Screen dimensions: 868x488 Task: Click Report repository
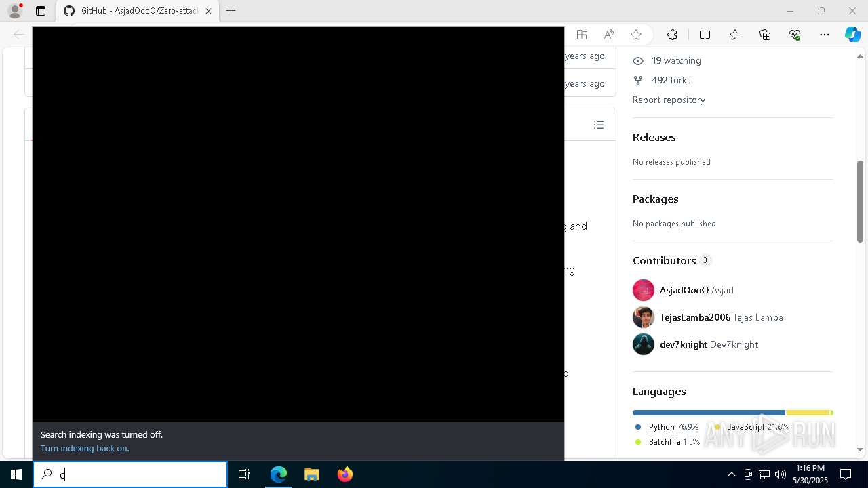point(669,100)
